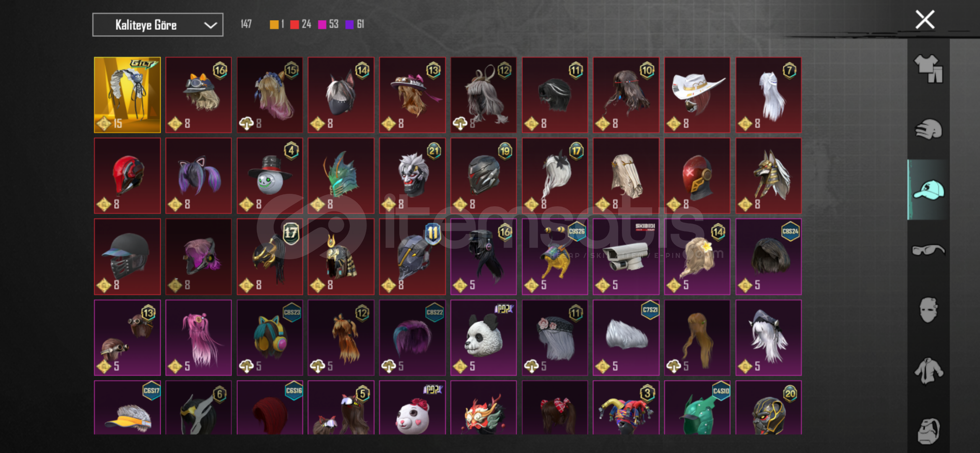The height and width of the screenshot is (453, 980).
Task: Pick the SKIBIDI security camera head item
Action: 626,257
